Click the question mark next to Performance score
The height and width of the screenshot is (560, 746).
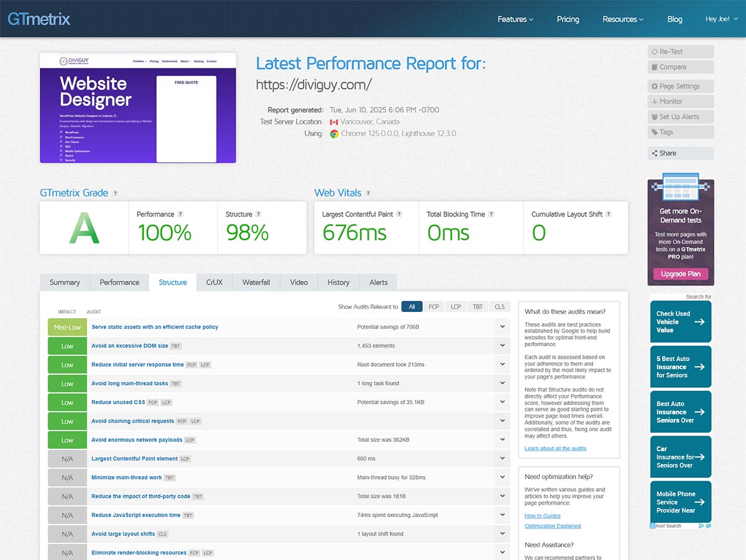point(180,214)
